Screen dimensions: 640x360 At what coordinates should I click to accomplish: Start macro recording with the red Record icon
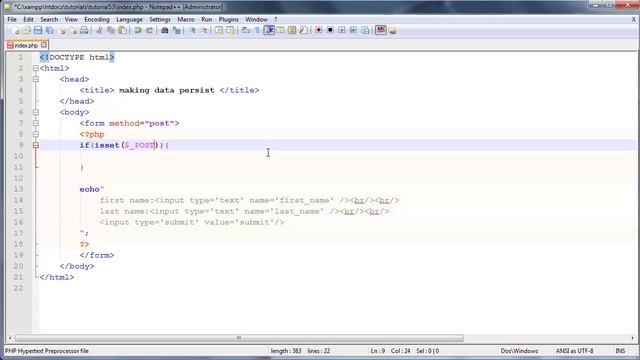click(318, 30)
